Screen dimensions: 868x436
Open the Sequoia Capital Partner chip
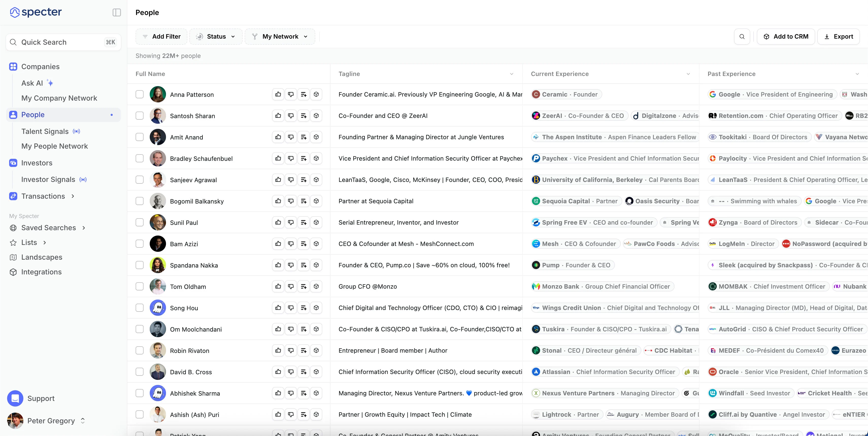tap(576, 201)
